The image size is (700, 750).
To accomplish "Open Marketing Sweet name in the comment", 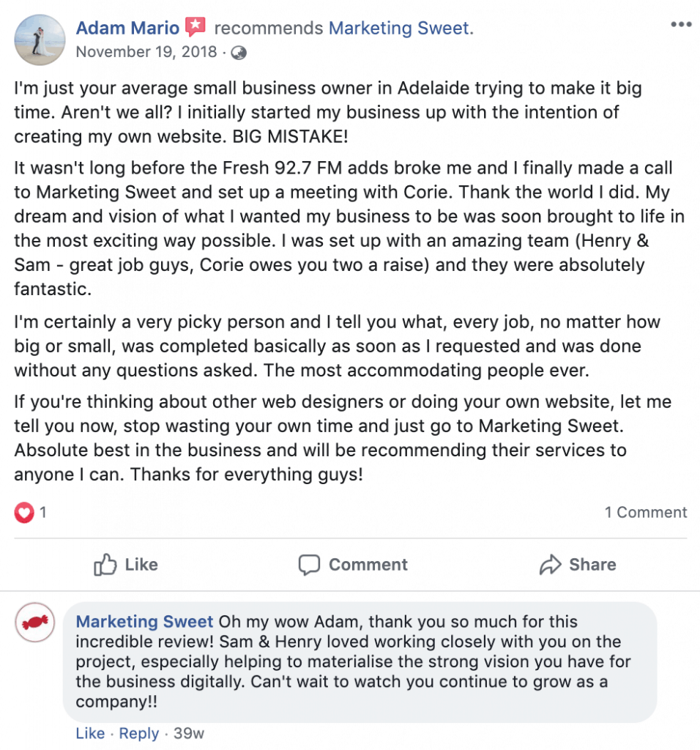I will tap(145, 622).
